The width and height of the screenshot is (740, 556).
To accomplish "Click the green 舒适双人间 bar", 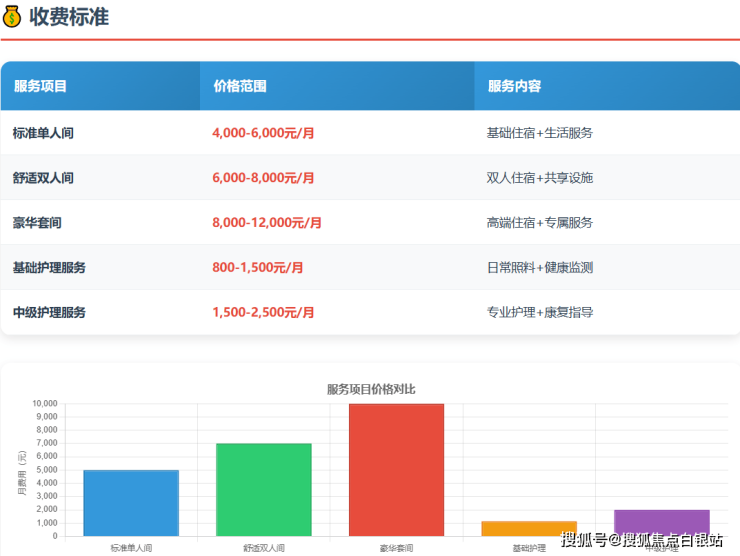I will [x=264, y=490].
